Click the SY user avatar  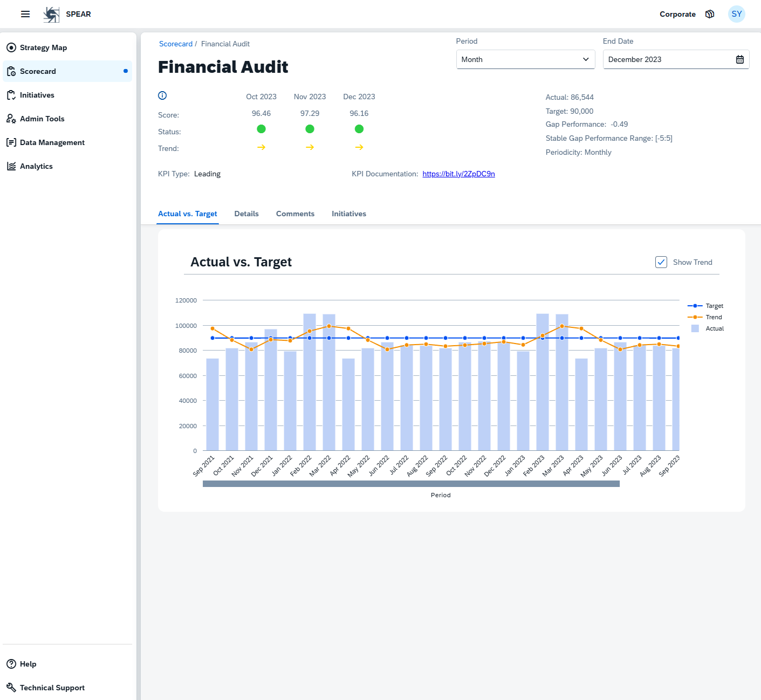pos(736,14)
